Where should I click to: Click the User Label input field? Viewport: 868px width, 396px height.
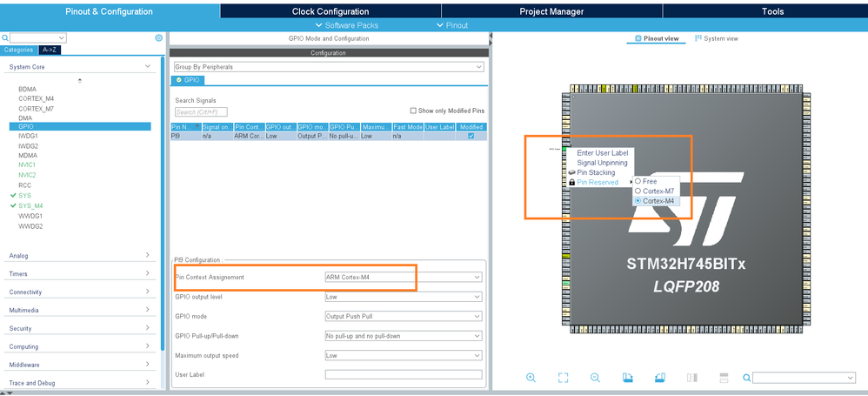point(404,374)
